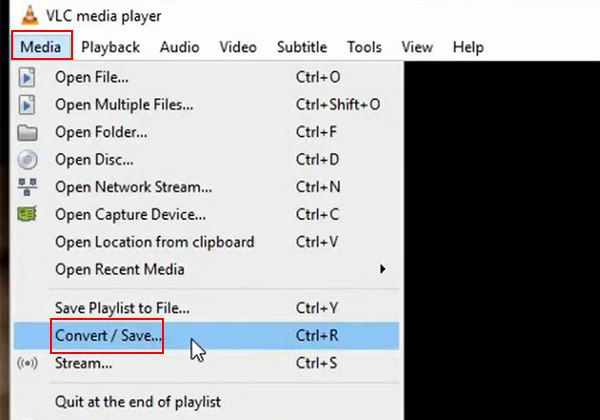Click the Open Capture Device icon
Image resolution: width=600 pixels, height=420 pixels.
(27, 214)
